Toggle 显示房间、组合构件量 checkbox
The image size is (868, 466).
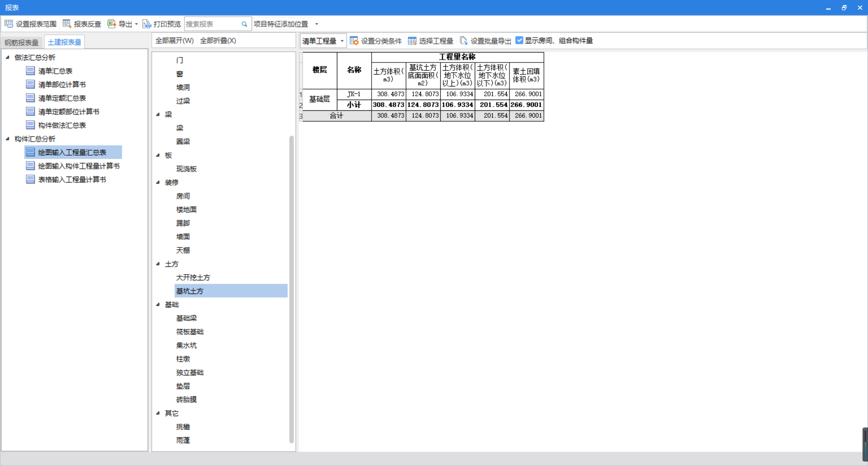pos(519,40)
